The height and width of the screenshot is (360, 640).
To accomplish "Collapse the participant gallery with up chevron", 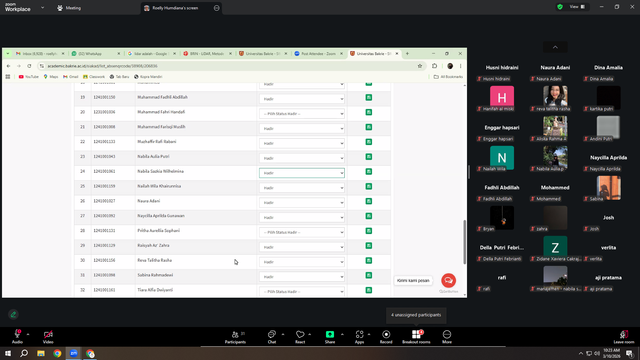I will click(555, 47).
